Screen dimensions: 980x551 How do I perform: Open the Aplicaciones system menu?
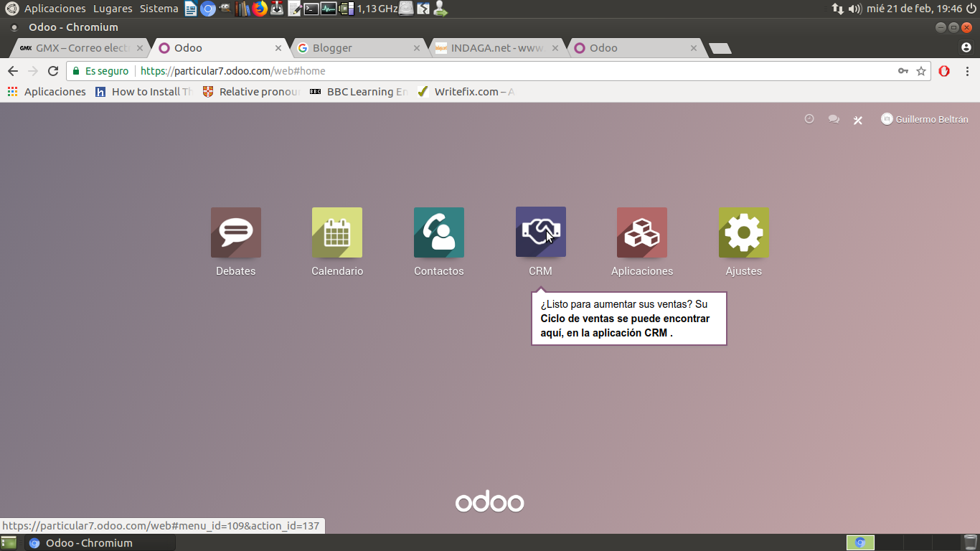pos(55,9)
